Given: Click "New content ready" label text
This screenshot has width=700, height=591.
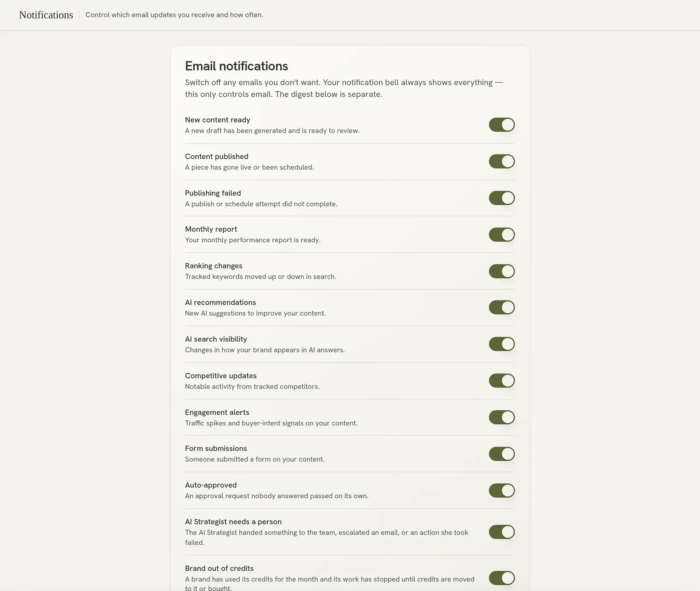Looking at the screenshot, I should click(x=217, y=120).
